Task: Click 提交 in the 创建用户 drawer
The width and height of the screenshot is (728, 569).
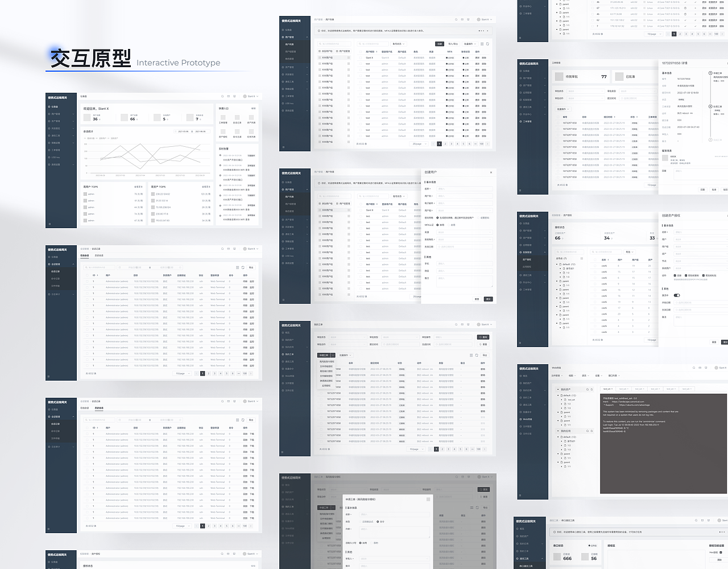Action: pos(488,299)
